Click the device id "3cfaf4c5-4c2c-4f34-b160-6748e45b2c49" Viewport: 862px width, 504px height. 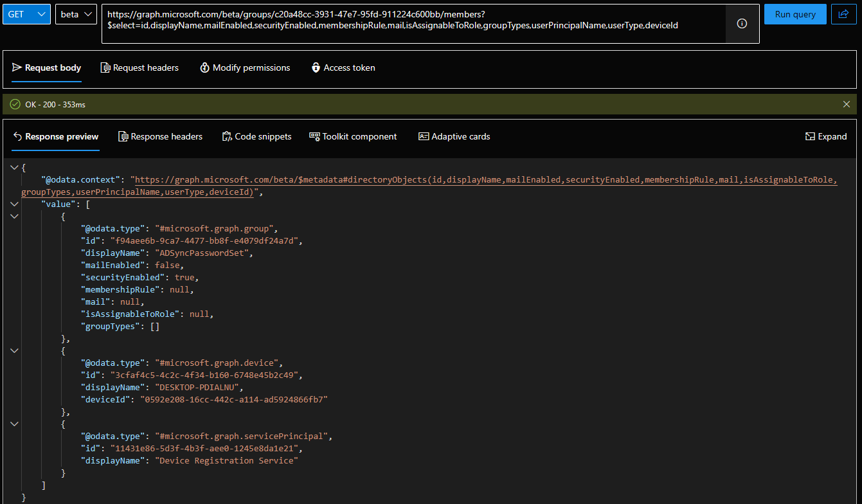[x=205, y=375]
